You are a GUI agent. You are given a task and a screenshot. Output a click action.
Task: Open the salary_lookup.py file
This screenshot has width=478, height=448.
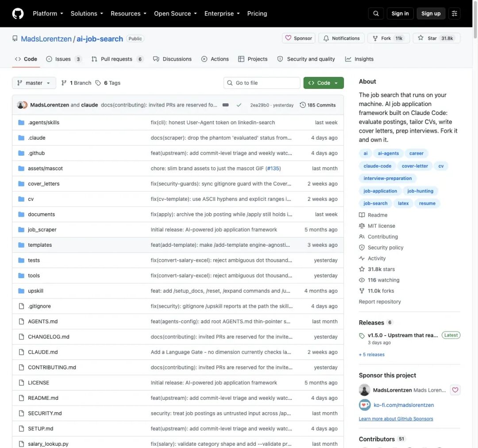click(48, 444)
